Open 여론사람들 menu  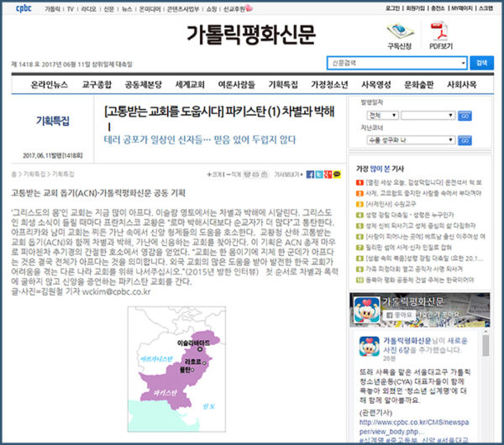pos(236,85)
